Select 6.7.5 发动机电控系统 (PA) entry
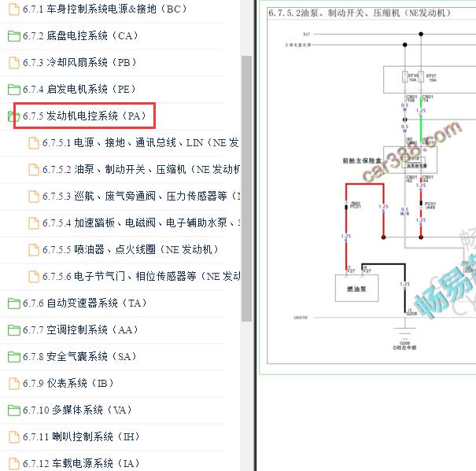This screenshot has height=471, width=476. pyautogui.click(x=84, y=116)
